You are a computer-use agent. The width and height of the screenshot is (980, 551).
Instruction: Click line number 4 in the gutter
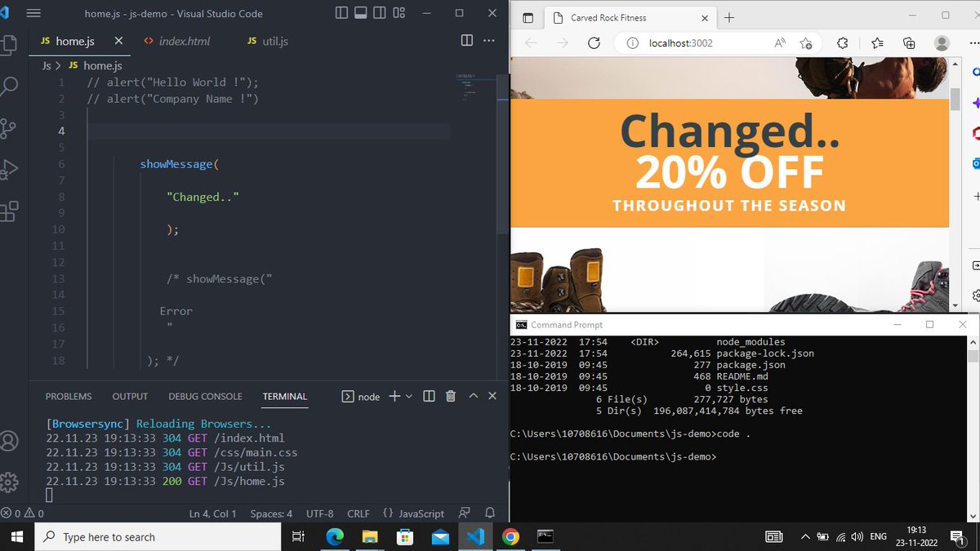click(61, 131)
